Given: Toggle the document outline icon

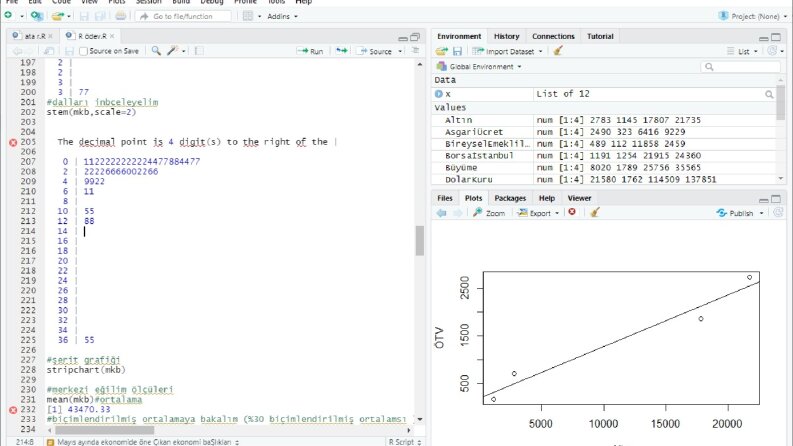Looking at the screenshot, I should click(415, 51).
